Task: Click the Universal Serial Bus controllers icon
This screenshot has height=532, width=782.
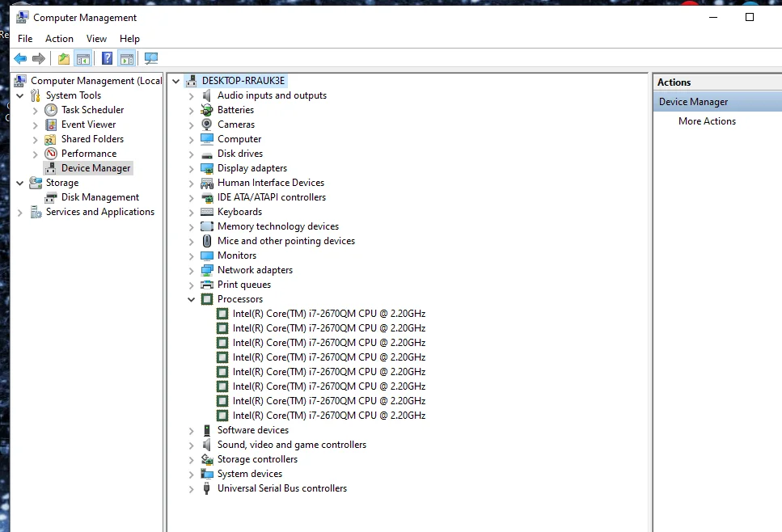Action: 206,488
